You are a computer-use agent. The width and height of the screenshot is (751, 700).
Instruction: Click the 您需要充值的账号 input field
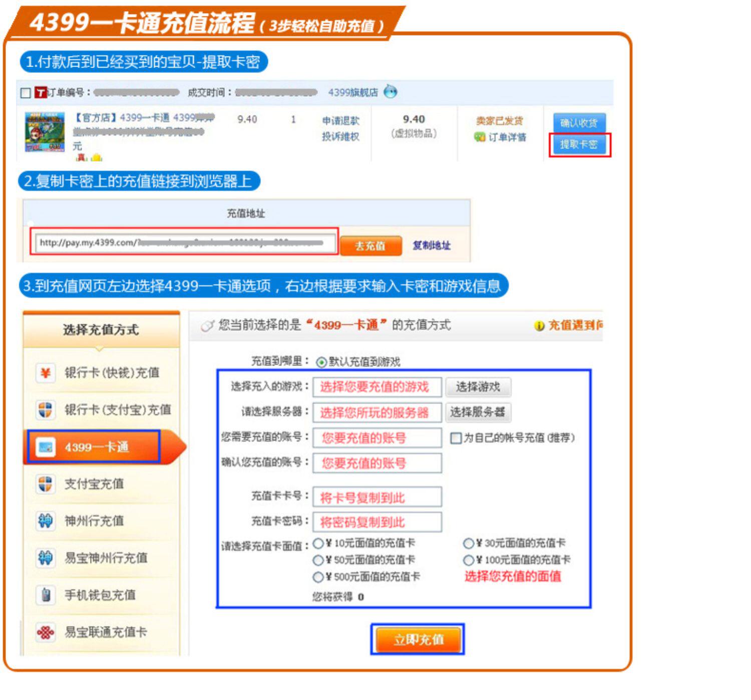click(x=377, y=438)
